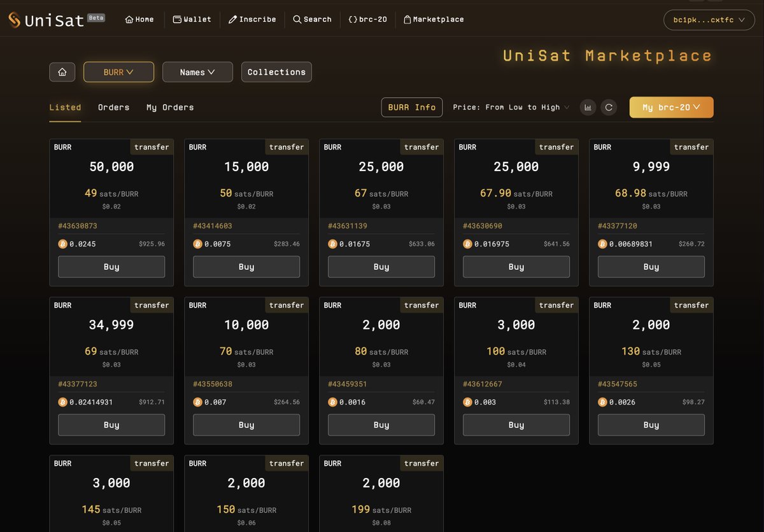
Task: Switch to the Orders tab
Action: tap(113, 108)
